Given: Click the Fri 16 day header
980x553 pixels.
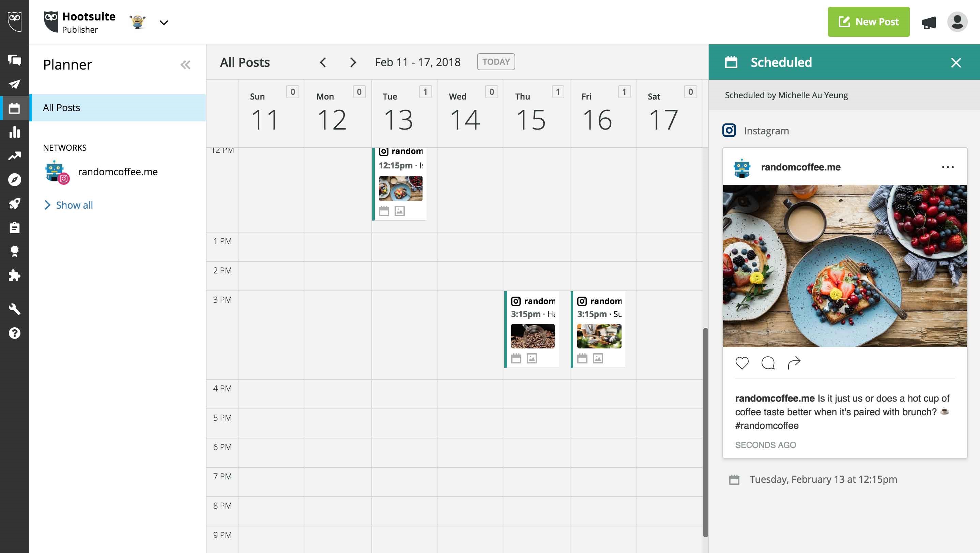Looking at the screenshot, I should 603,114.
